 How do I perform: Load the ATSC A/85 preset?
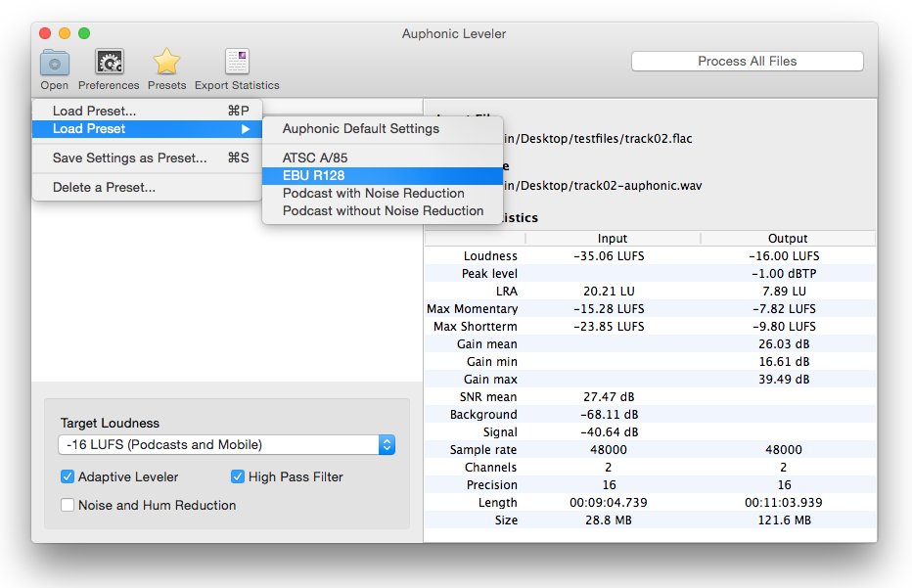tap(383, 158)
